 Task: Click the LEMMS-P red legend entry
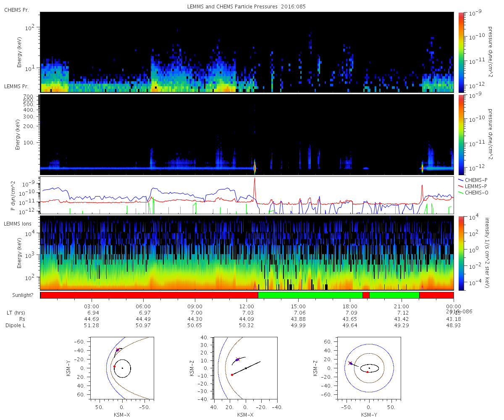click(476, 186)
